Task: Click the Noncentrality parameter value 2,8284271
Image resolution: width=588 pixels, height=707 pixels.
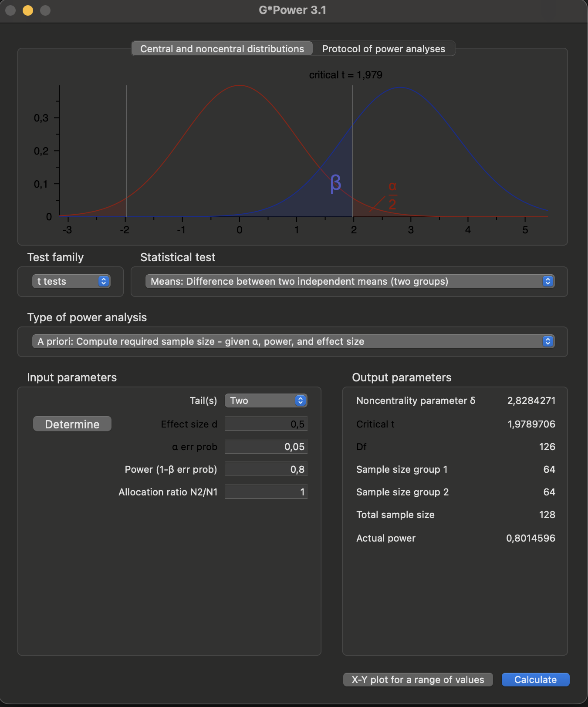Action: 531,401
